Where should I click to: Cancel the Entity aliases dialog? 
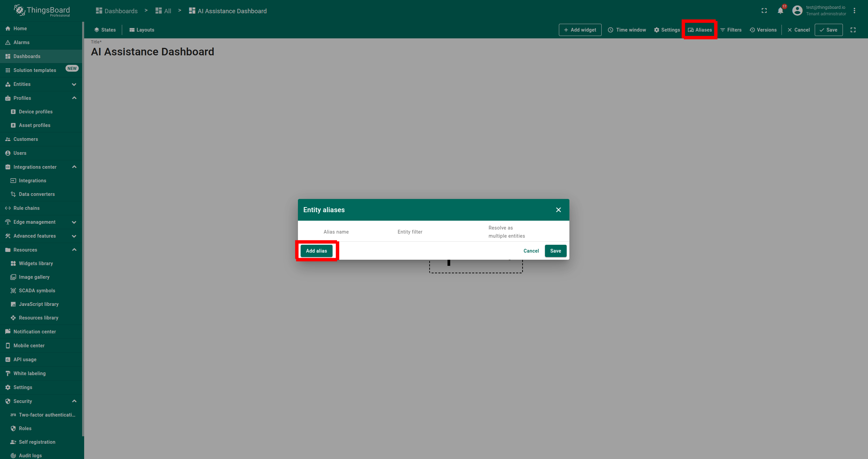coord(531,251)
